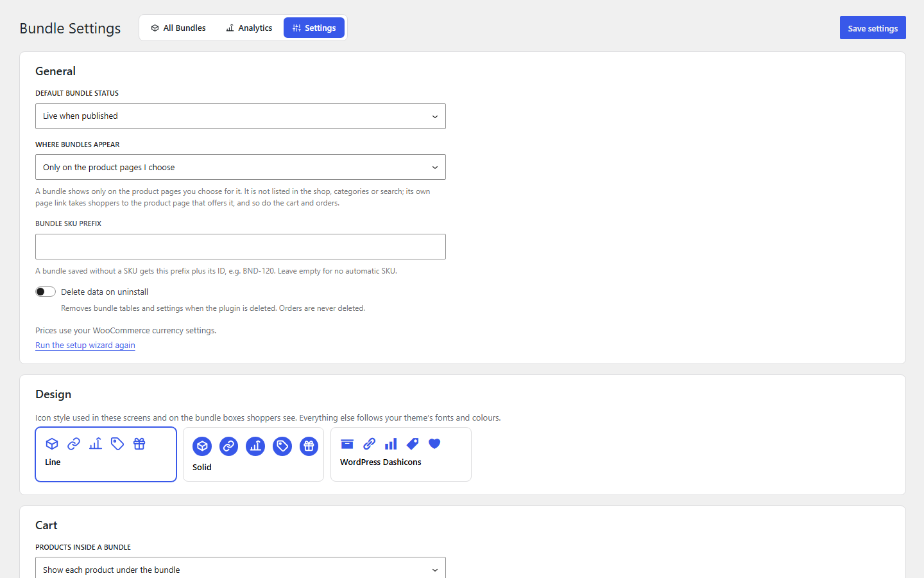924x578 pixels.
Task: Click the chain link icon in the Line card
Action: (74, 444)
